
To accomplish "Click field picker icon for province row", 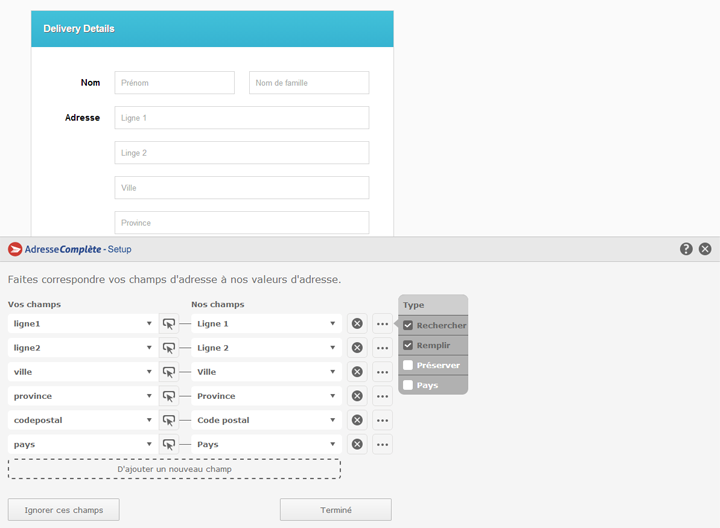I will pyautogui.click(x=169, y=396).
